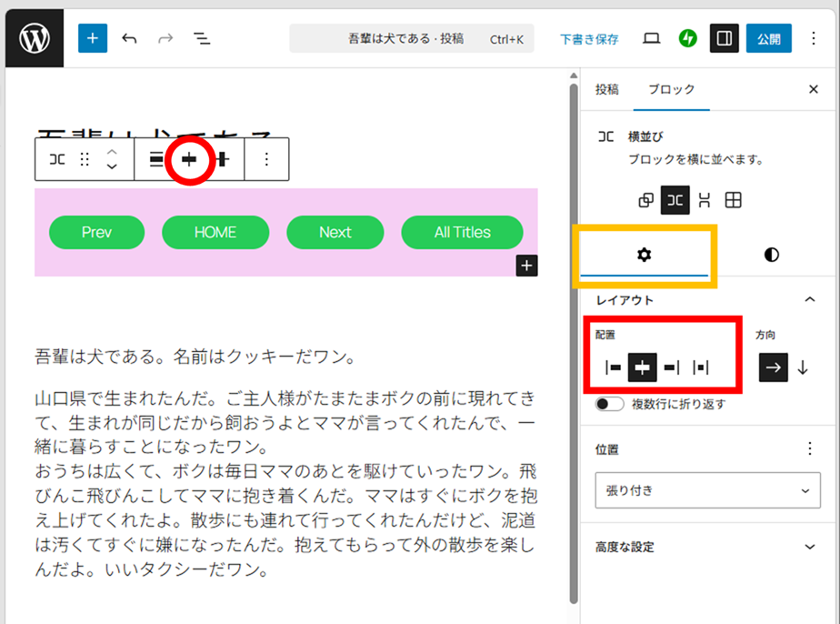Open the document overview list icon
This screenshot has height=624, width=840.
pos(202,38)
